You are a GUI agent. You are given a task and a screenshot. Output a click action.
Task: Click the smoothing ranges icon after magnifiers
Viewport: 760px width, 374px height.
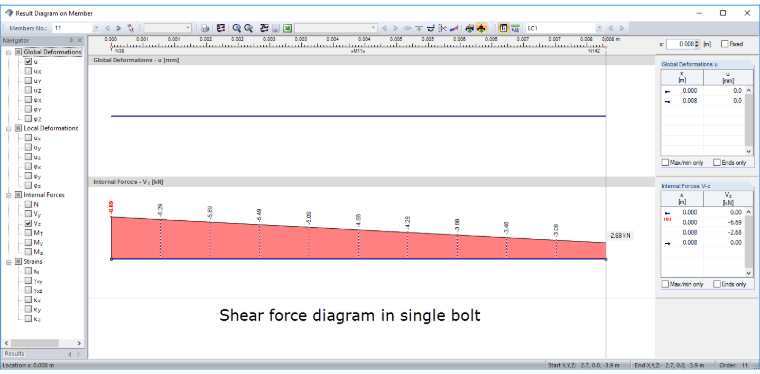coord(264,28)
